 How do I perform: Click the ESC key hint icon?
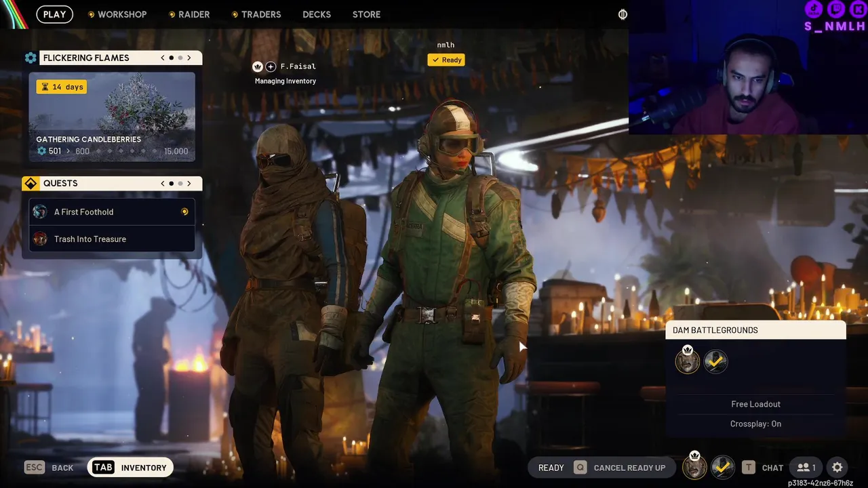pos(35,467)
